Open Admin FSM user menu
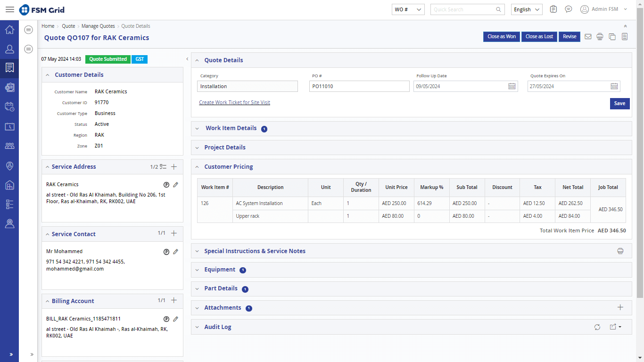Screen dimensions: 644x362 pos(604,9)
